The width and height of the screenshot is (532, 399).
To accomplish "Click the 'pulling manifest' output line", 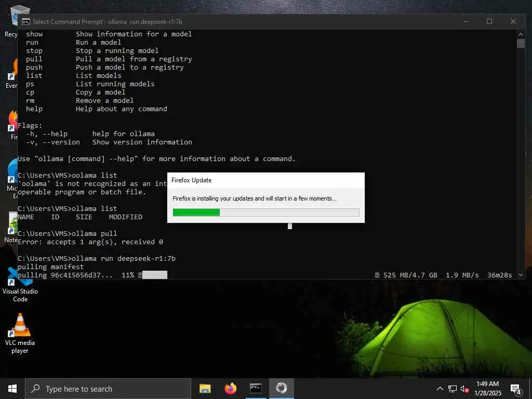I will [x=50, y=267].
